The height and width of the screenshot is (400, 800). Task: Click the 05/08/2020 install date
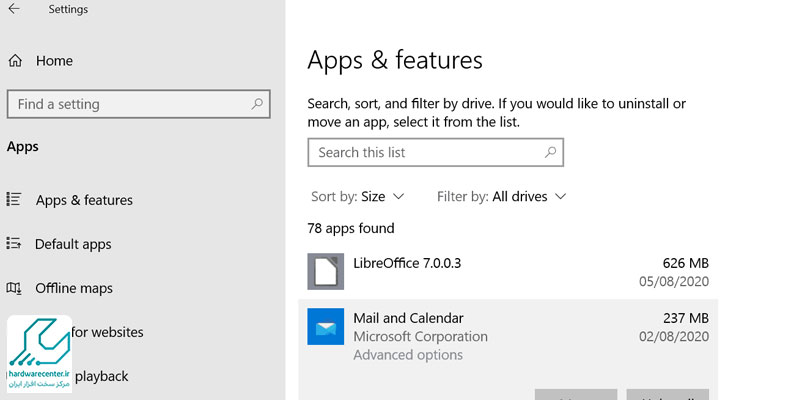674,281
